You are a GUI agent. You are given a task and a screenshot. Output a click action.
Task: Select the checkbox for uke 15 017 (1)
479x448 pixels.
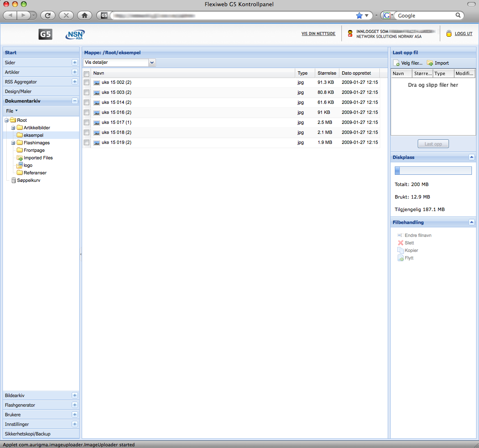(x=87, y=123)
